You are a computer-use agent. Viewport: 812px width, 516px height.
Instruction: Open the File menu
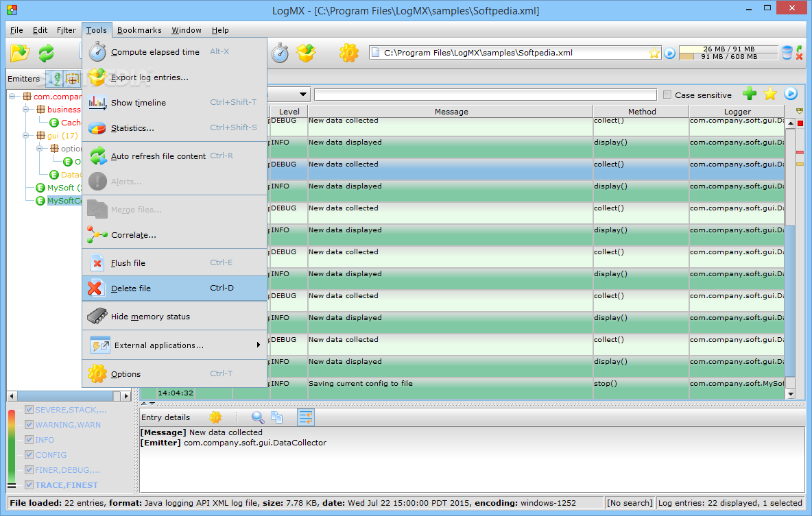pos(16,30)
